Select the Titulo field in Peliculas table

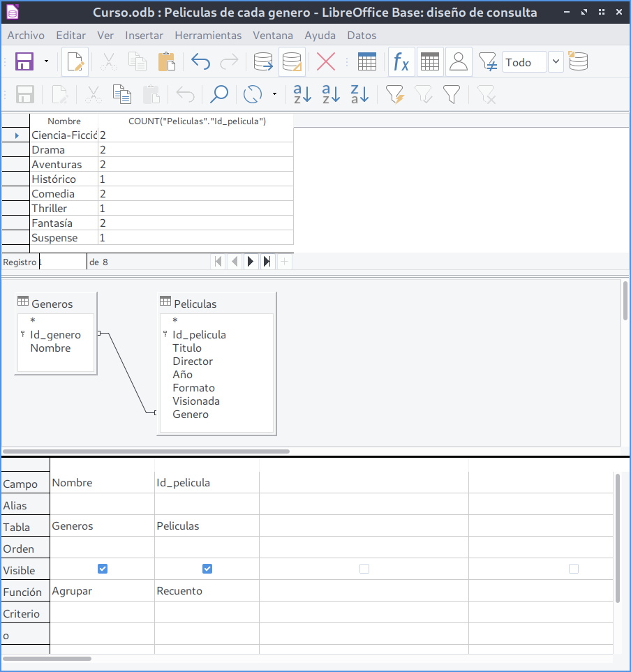point(187,348)
